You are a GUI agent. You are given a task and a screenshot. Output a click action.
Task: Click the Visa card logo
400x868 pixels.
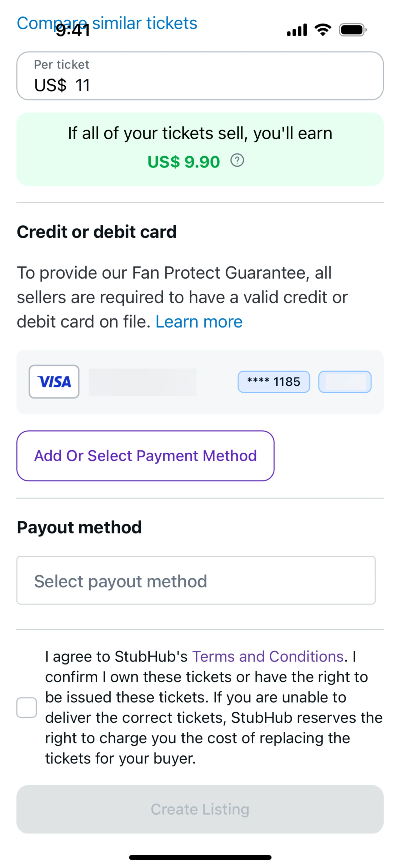point(54,382)
